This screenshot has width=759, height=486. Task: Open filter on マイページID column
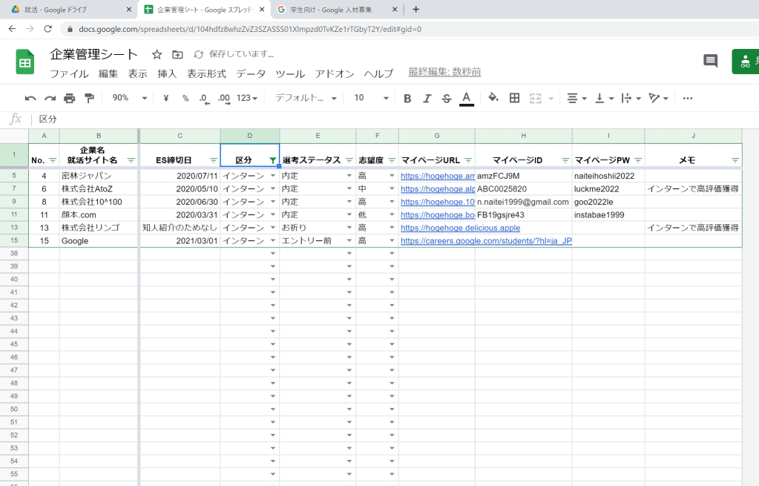565,160
